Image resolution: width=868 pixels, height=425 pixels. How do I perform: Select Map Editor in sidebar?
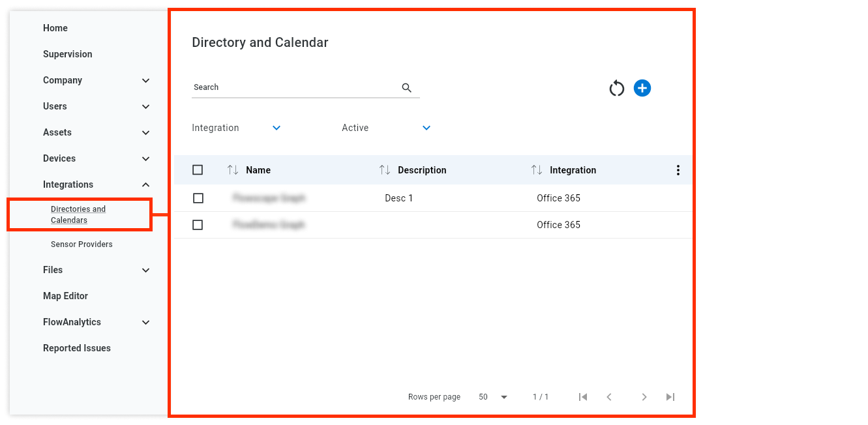[x=65, y=296]
